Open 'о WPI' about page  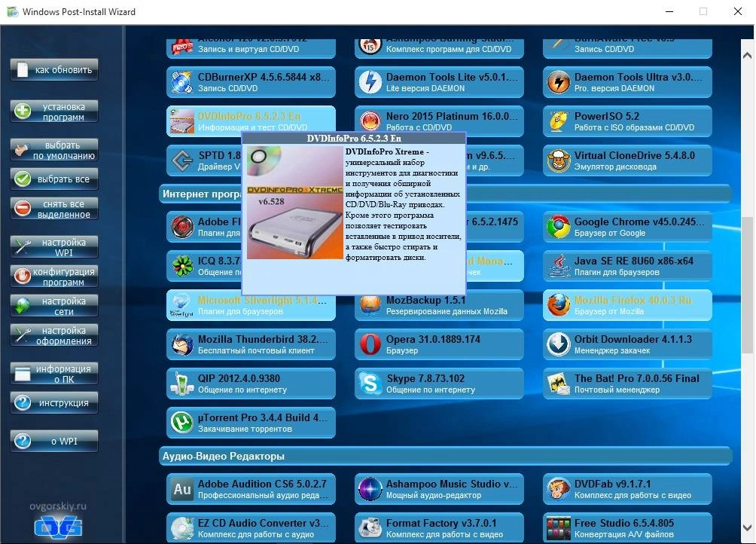(x=54, y=441)
